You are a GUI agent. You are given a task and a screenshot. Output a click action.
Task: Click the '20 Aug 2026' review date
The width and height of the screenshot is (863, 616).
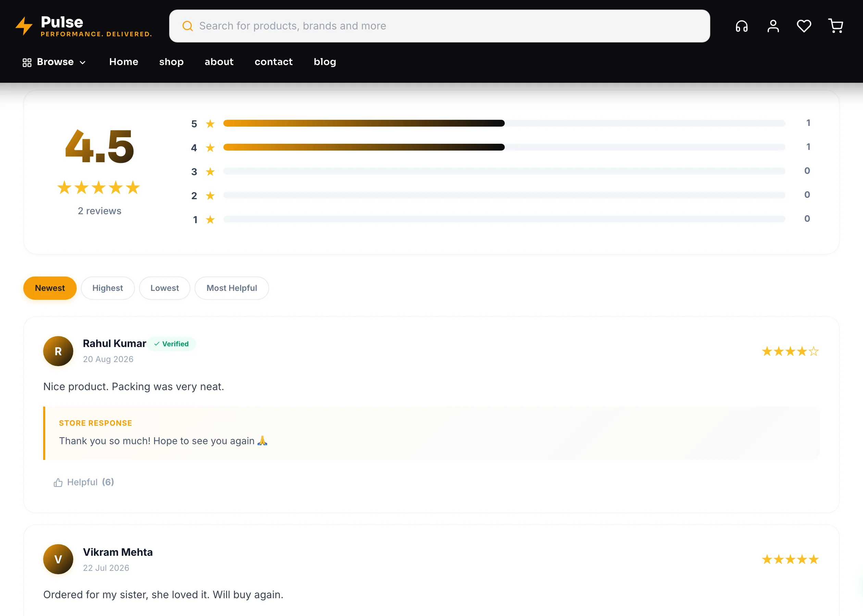pos(108,359)
